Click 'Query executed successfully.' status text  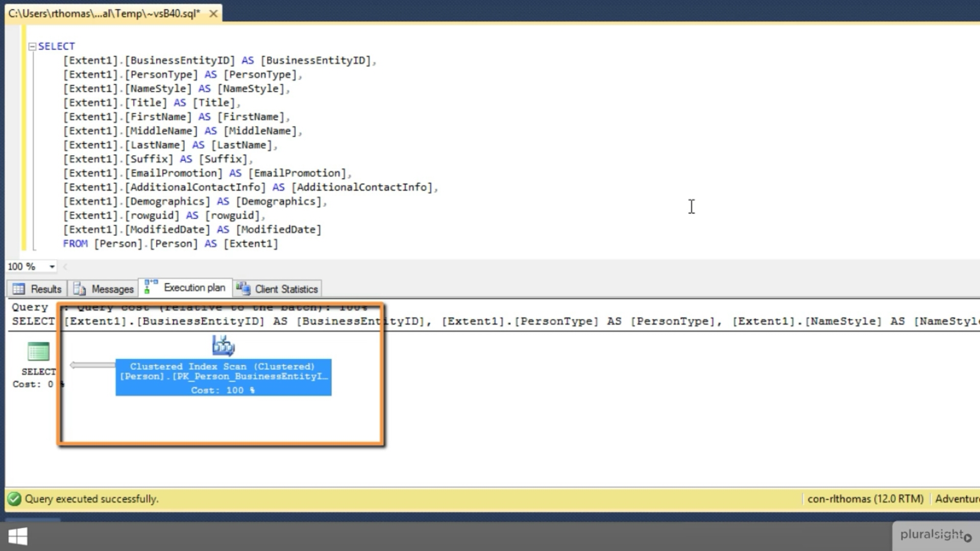[92, 499]
